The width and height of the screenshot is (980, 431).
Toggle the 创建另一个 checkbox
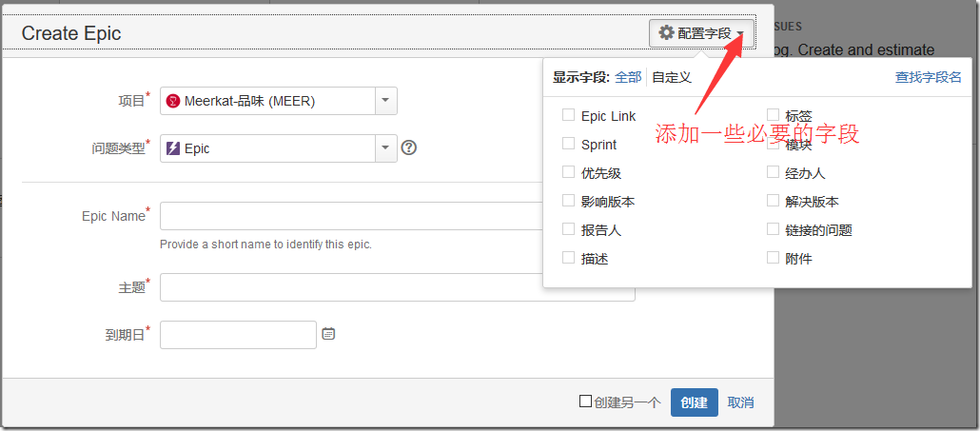tap(585, 402)
